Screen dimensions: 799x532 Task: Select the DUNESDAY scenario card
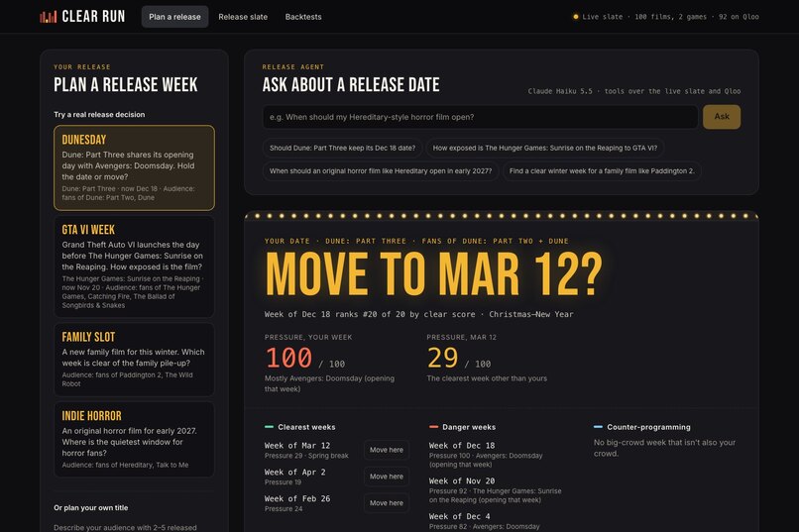click(134, 167)
